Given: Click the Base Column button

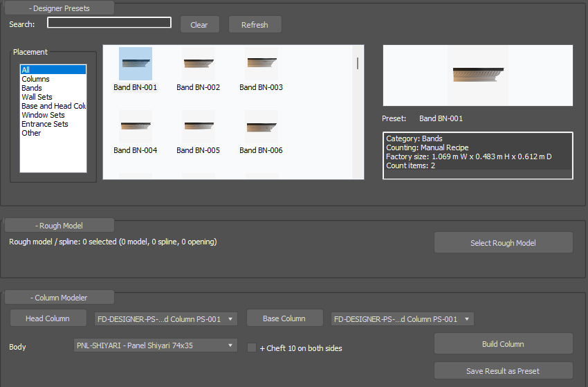Looking at the screenshot, I should [284, 318].
